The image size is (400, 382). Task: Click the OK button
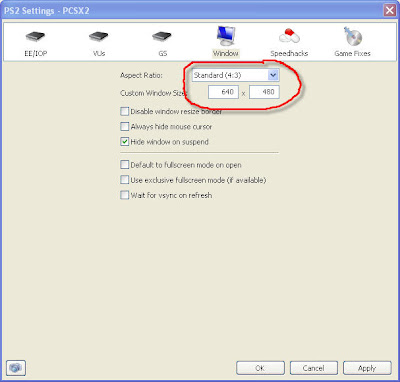(260, 368)
